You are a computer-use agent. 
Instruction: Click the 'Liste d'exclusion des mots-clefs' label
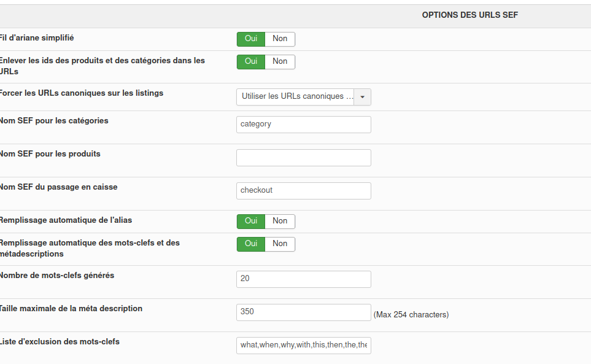[x=60, y=341]
